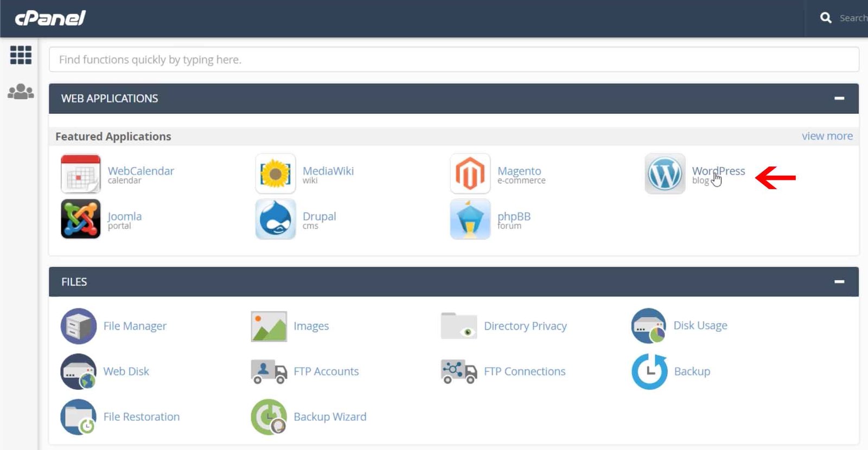The height and width of the screenshot is (450, 868).
Task: Open the FTP Connections truck icon
Action: (459, 371)
